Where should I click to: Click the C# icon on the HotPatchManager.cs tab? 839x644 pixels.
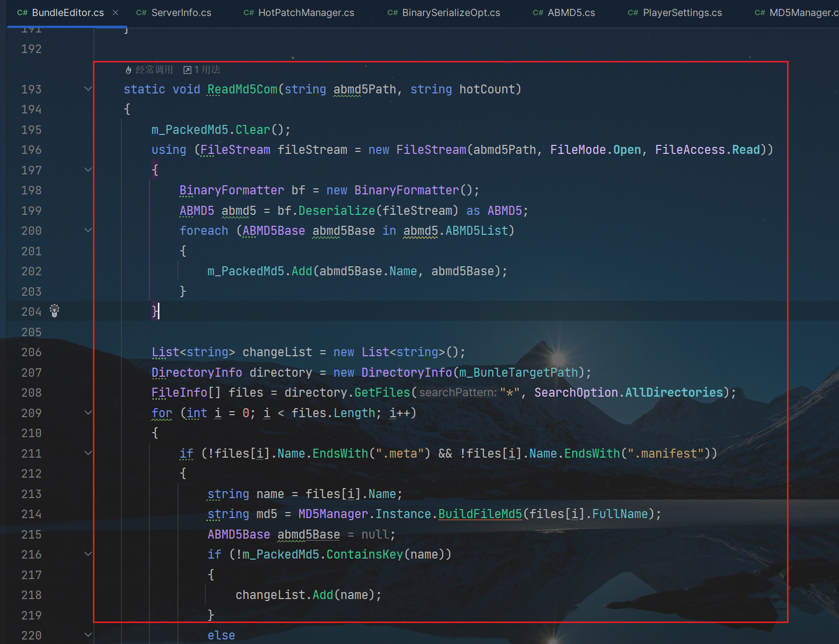[248, 13]
